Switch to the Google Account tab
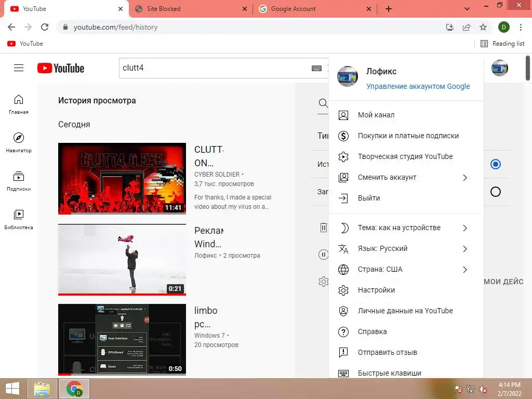Image resolution: width=532 pixels, height=399 pixels. (x=315, y=9)
